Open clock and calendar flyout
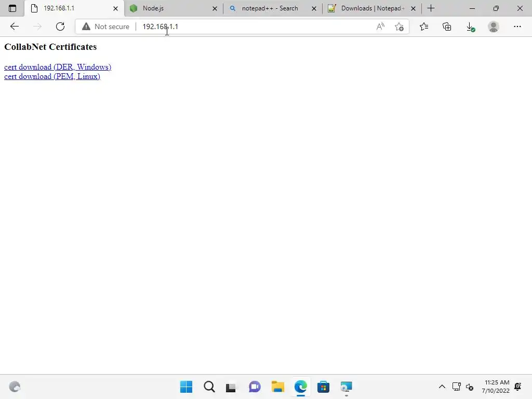This screenshot has width=532, height=399. point(495,387)
